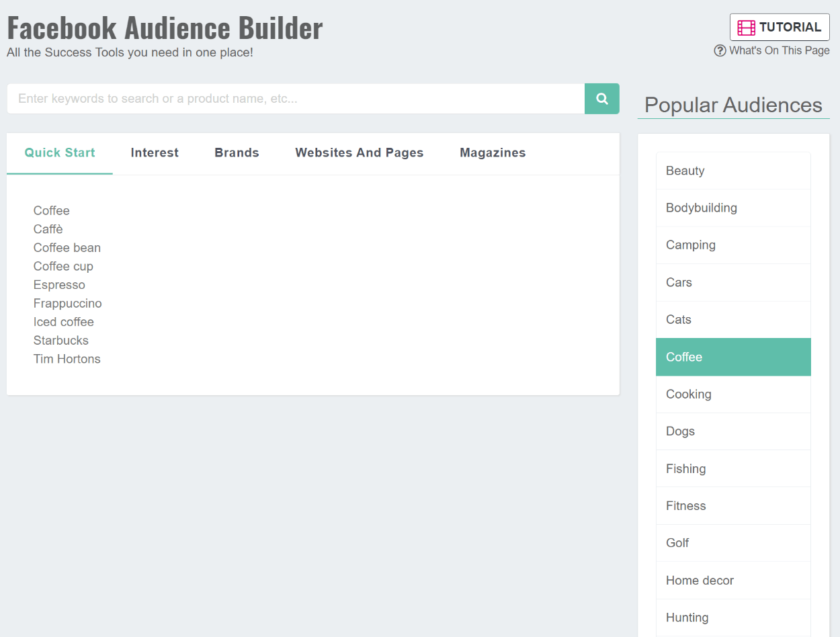Select the Dogs audience
Image resolution: width=840 pixels, height=637 pixels.
[x=733, y=431]
